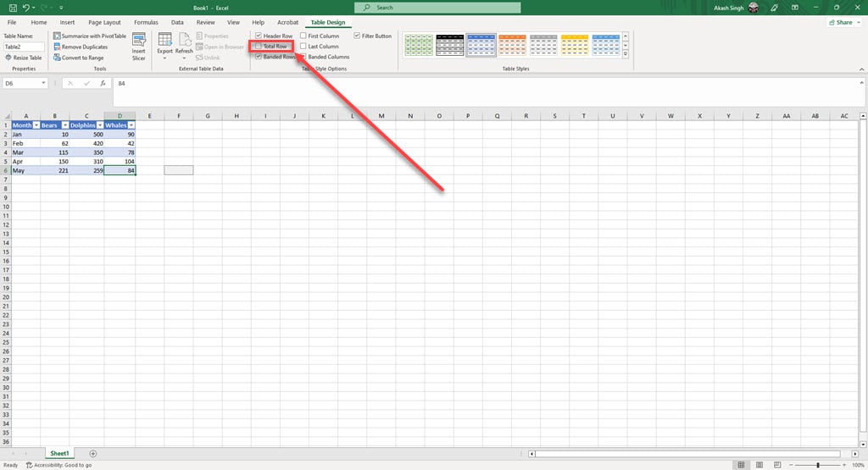Select the column D header
The image size is (868, 470).
120,116
